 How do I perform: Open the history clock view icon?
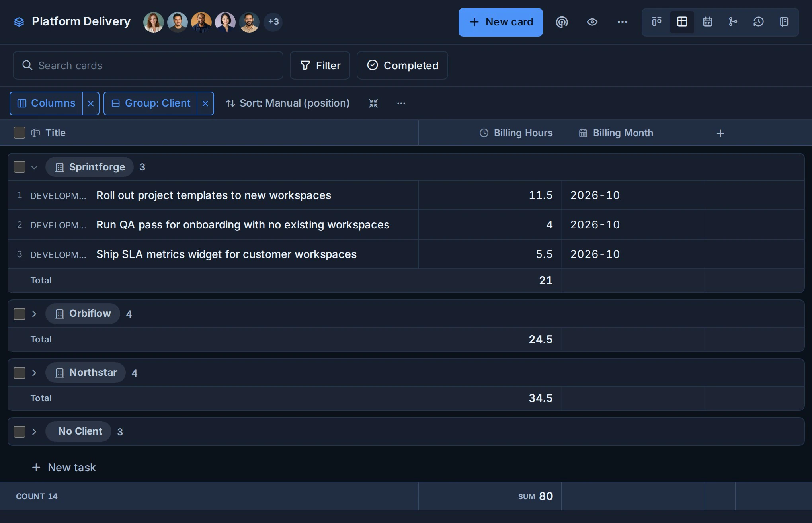click(758, 21)
